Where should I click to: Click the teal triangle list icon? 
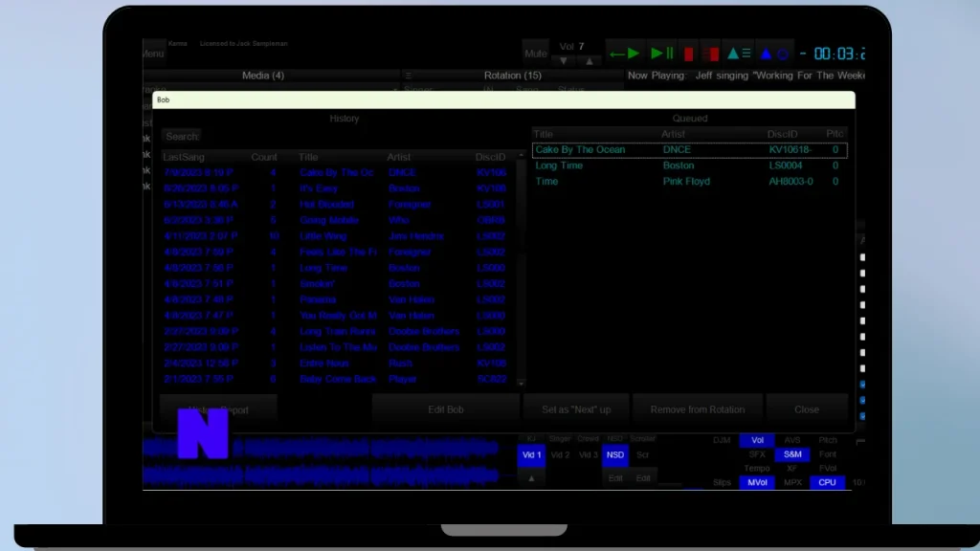point(739,54)
